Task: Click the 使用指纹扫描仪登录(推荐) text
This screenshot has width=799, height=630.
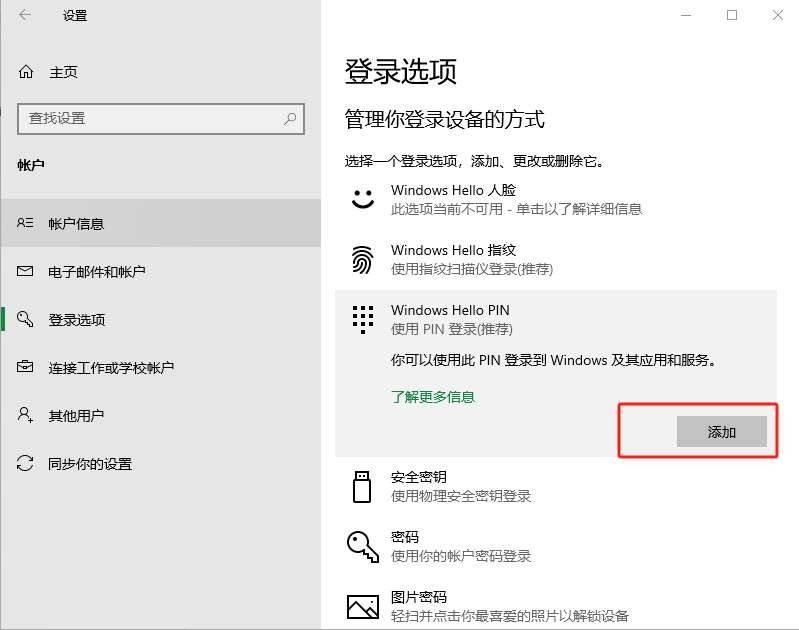Action: [x=472, y=269]
